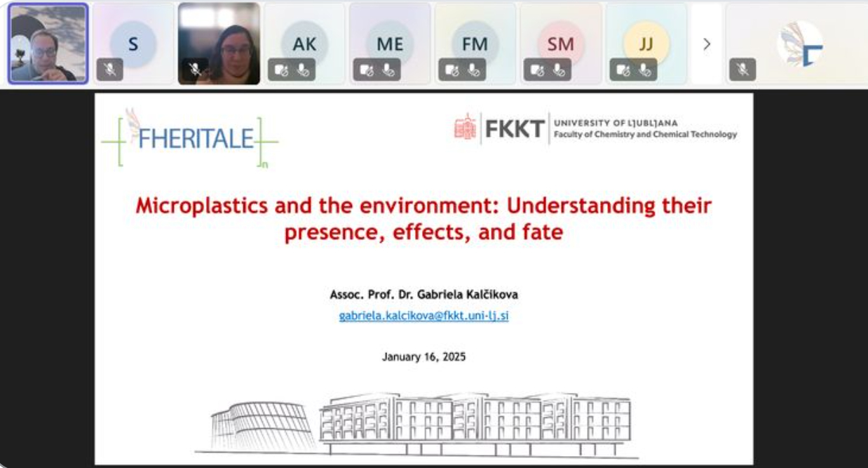Click the camera-off icon on AK's tile
This screenshot has height=468, width=868.
281,69
